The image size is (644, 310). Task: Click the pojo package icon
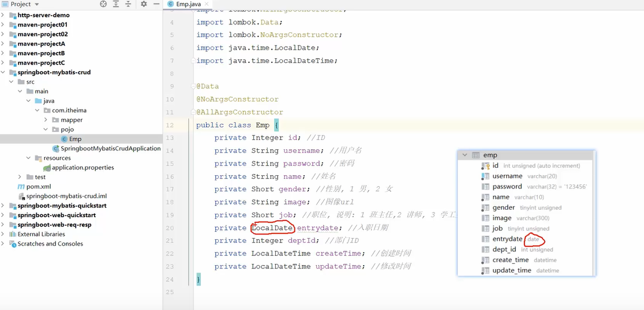[55, 130]
